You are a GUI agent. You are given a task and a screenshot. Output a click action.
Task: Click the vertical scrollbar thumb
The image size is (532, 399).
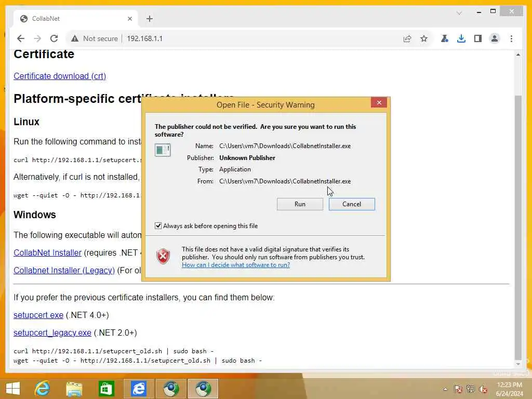tap(518, 228)
